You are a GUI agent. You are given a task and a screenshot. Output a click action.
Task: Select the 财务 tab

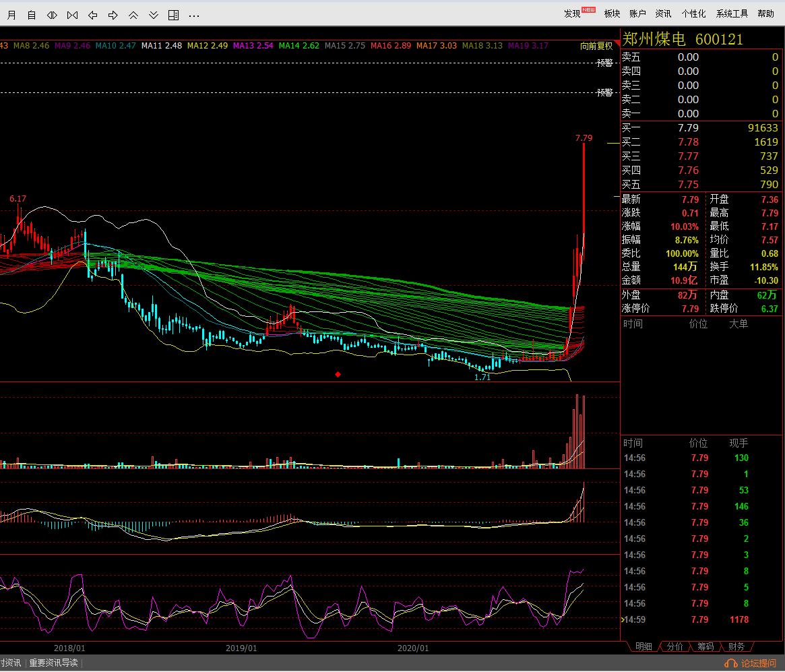click(x=736, y=646)
